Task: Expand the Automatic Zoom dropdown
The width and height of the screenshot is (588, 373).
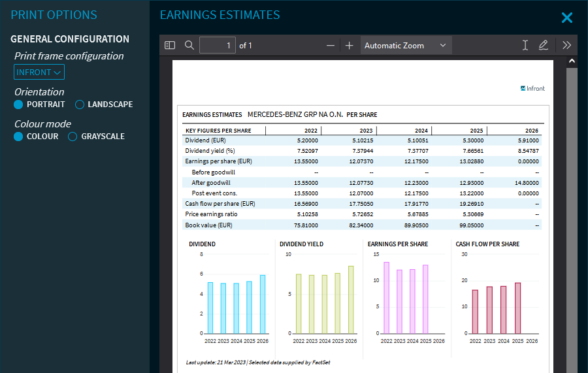Action: (405, 45)
